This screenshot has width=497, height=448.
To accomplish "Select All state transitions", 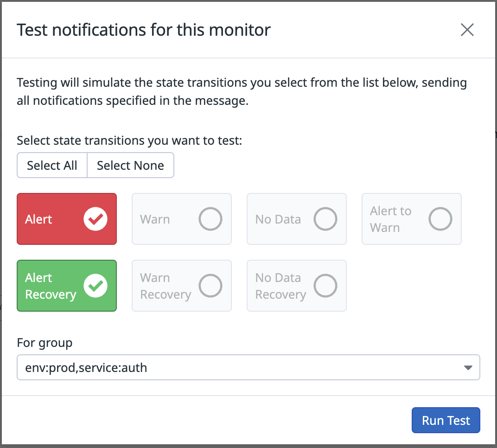I will (x=51, y=165).
